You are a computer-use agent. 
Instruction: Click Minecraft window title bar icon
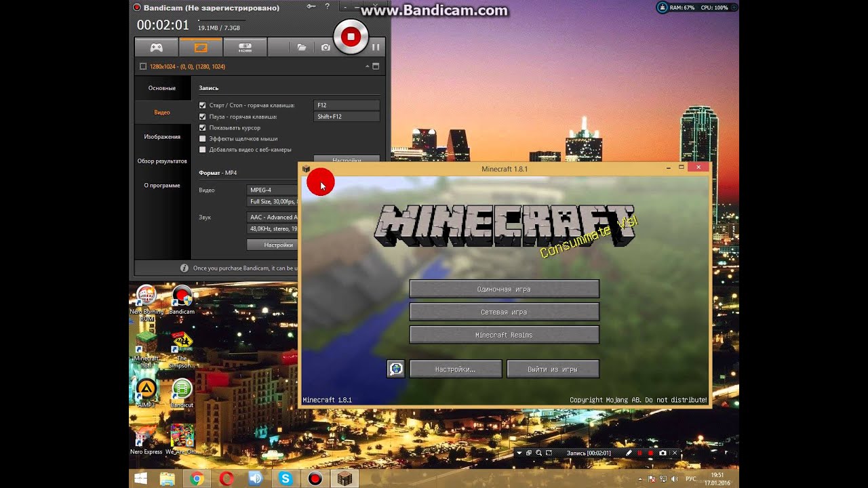coord(307,169)
